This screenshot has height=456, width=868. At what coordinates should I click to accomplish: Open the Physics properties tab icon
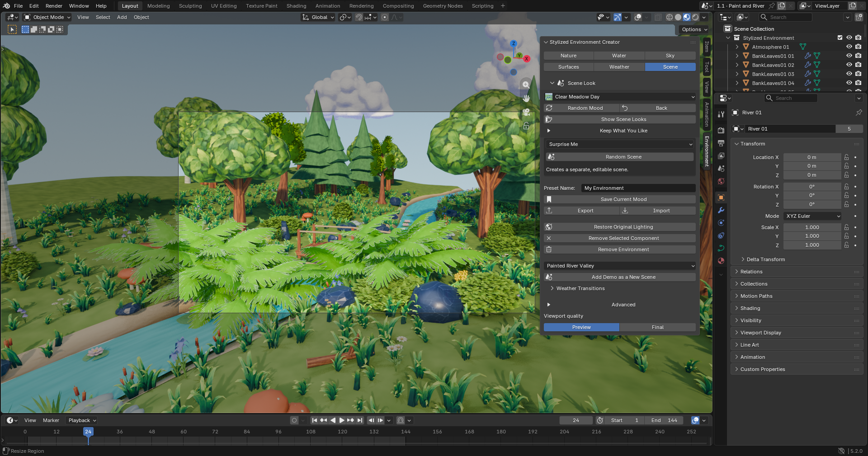tap(721, 223)
